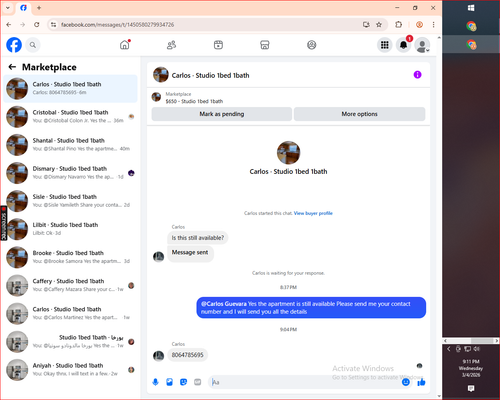Click the chat header listing thumbnail
Screen dimensions: 500x400
pyautogui.click(x=161, y=75)
